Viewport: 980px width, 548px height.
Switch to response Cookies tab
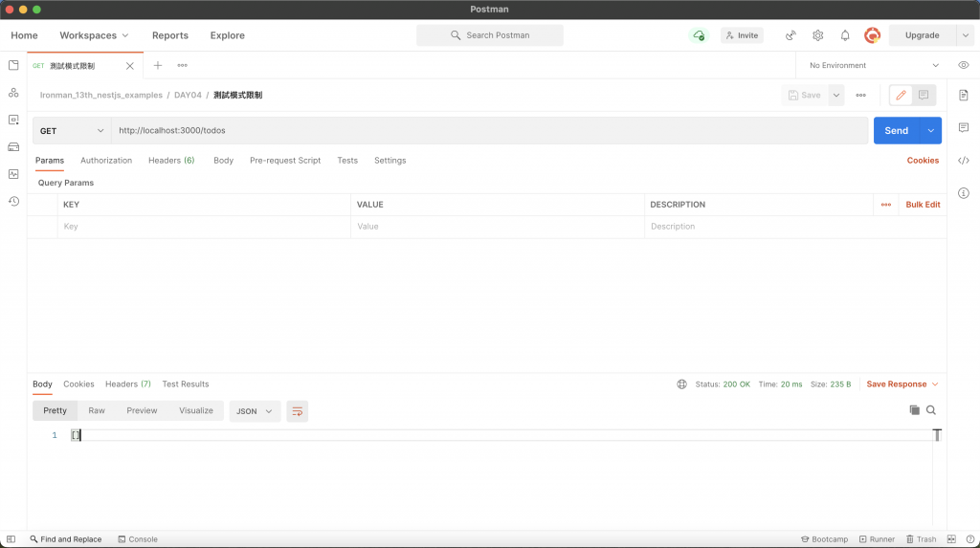pos(78,384)
